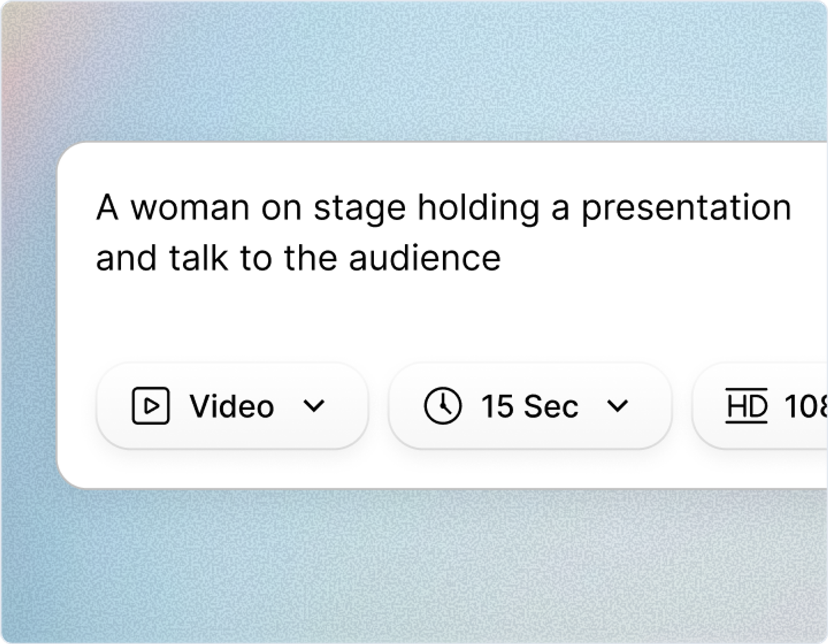Image resolution: width=828 pixels, height=644 pixels.
Task: Click the letter "A" starting the prompt
Action: 107,207
